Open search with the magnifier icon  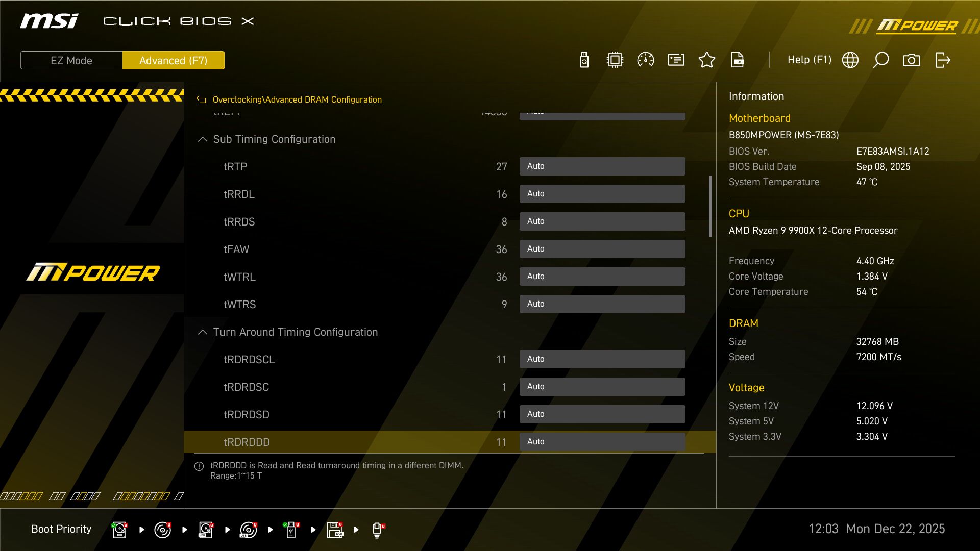(880, 60)
